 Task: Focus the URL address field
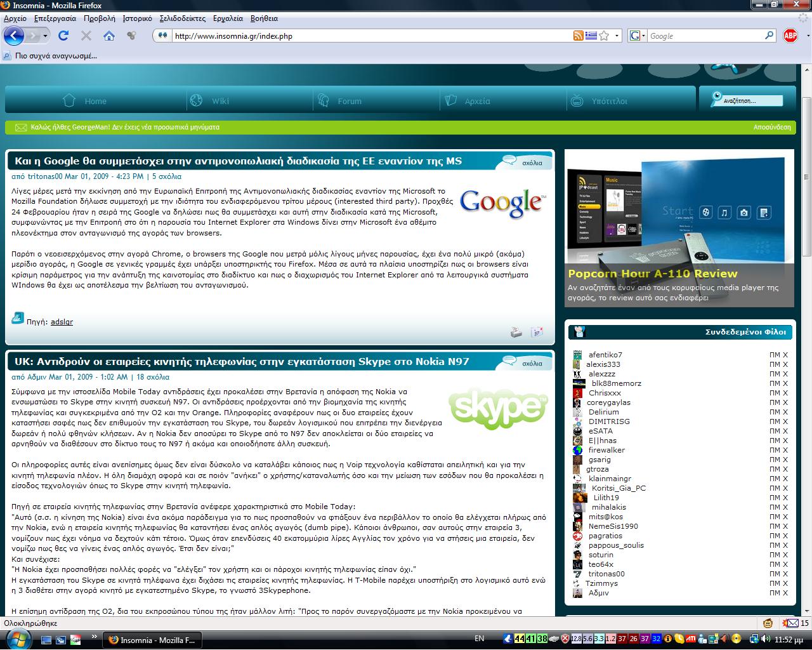click(371, 36)
